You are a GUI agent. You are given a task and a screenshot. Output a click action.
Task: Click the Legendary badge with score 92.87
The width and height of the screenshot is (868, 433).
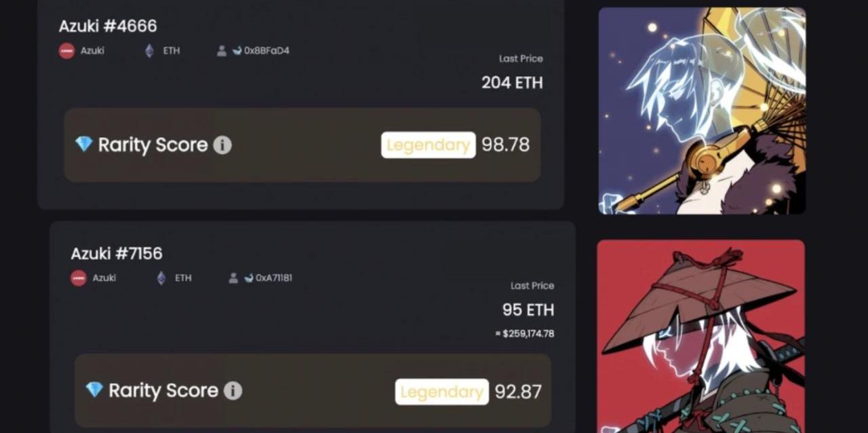(442, 392)
